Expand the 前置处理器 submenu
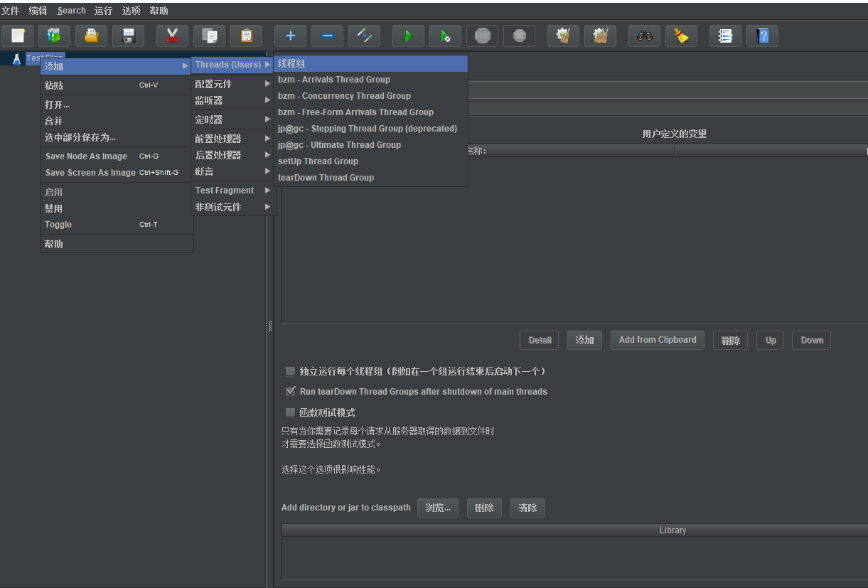This screenshot has height=588, width=868. [233, 139]
